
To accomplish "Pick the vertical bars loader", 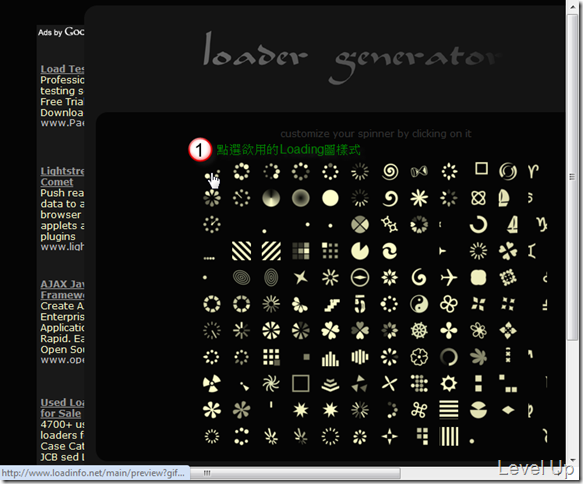I will point(449,436).
